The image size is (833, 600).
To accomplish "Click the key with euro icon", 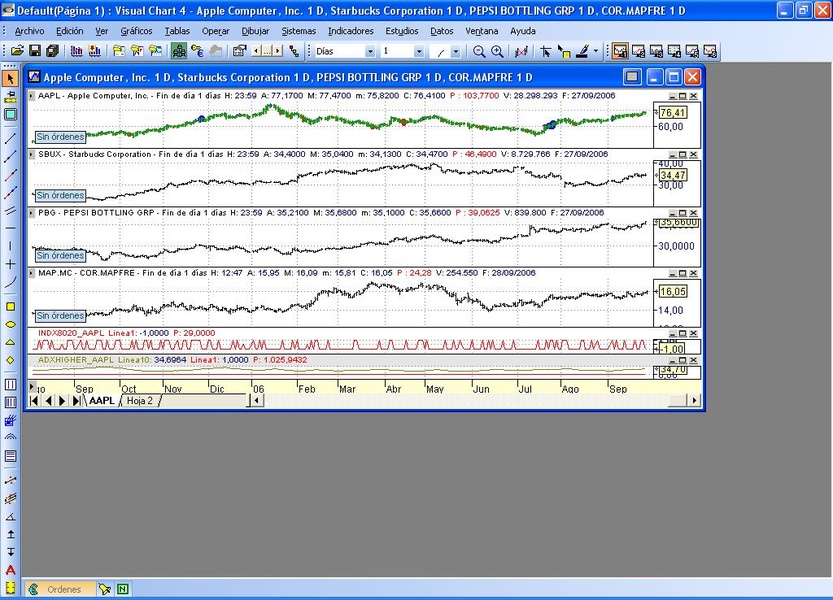I will (x=197, y=52).
